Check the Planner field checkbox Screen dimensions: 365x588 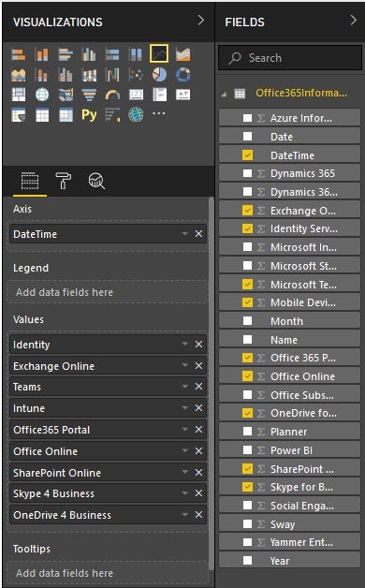[x=247, y=432]
